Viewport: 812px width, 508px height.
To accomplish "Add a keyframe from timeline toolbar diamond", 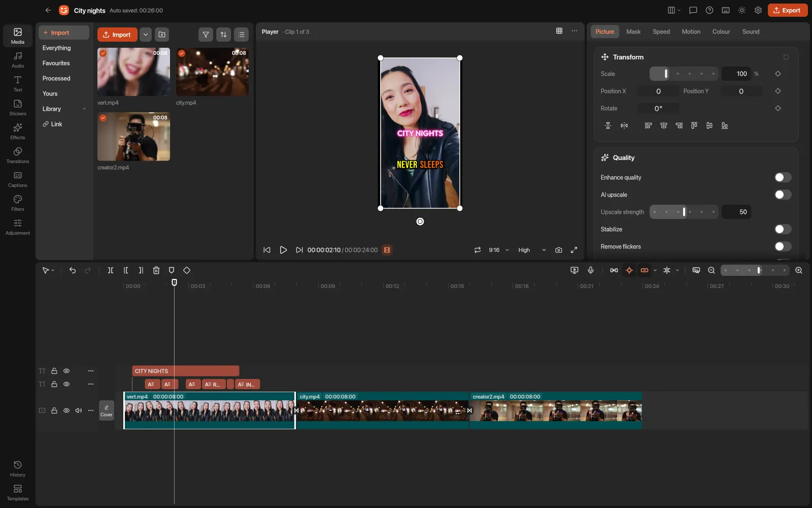I will 187,270.
